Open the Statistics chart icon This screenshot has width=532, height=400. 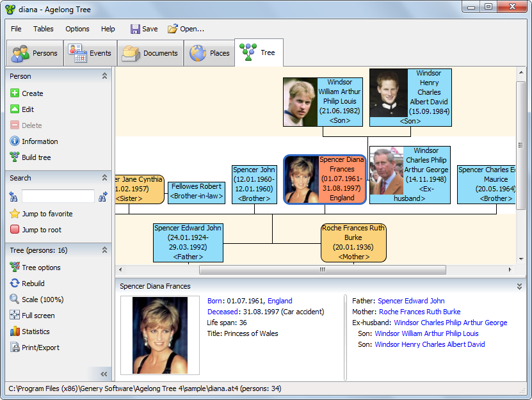[15, 332]
